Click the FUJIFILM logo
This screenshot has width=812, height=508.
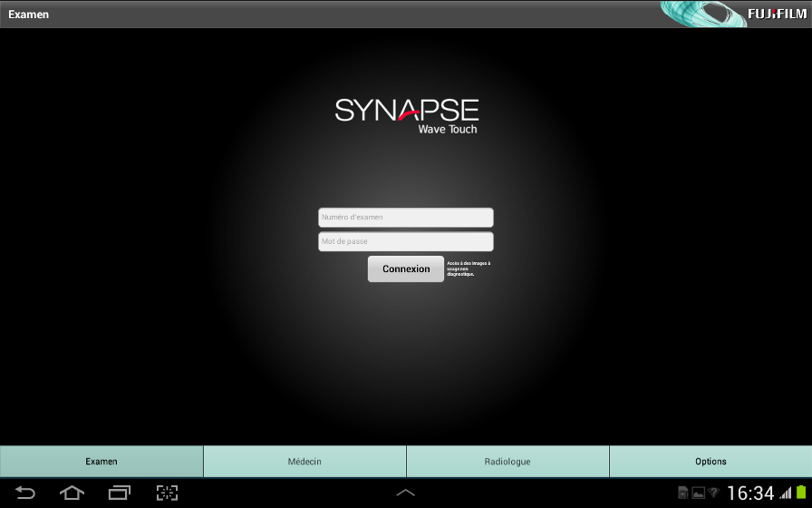point(777,14)
